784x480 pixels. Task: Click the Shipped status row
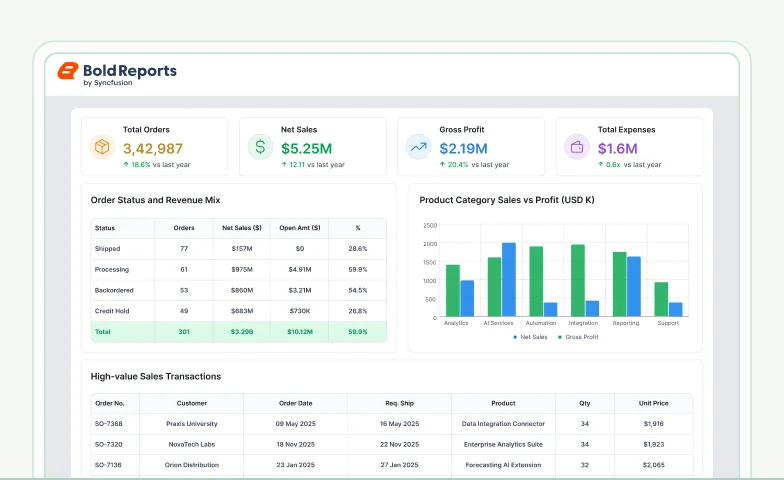click(238, 248)
